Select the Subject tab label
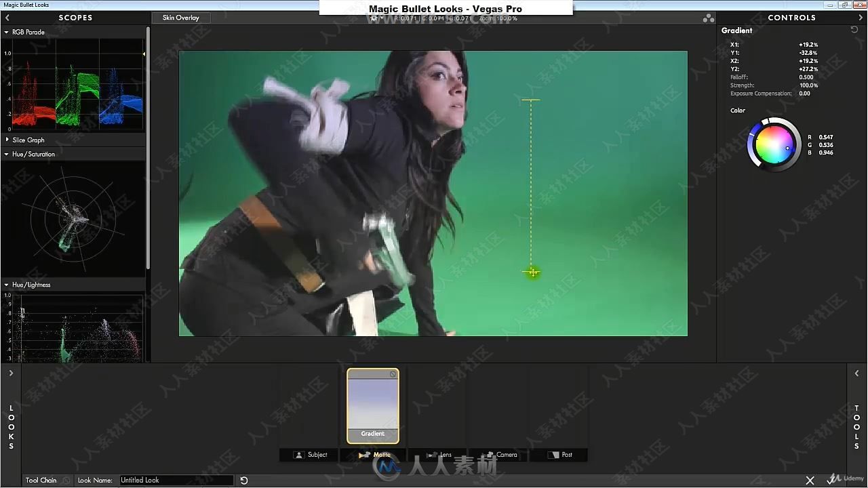The width and height of the screenshot is (868, 488). (317, 455)
